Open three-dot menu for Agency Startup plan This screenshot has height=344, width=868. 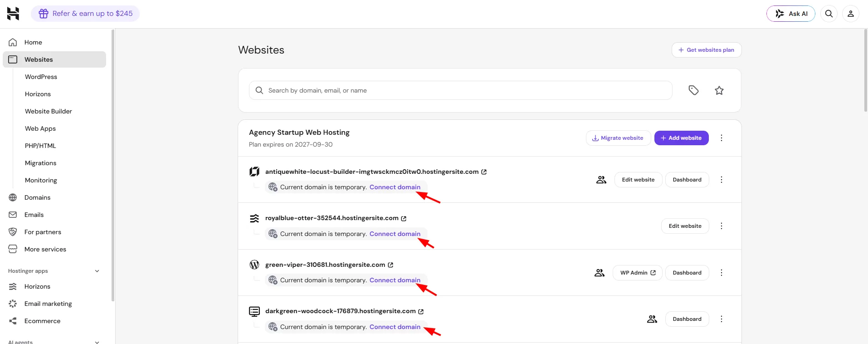point(722,138)
